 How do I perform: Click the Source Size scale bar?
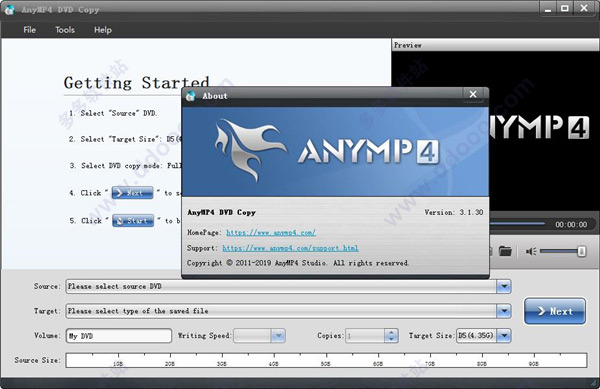326,360
